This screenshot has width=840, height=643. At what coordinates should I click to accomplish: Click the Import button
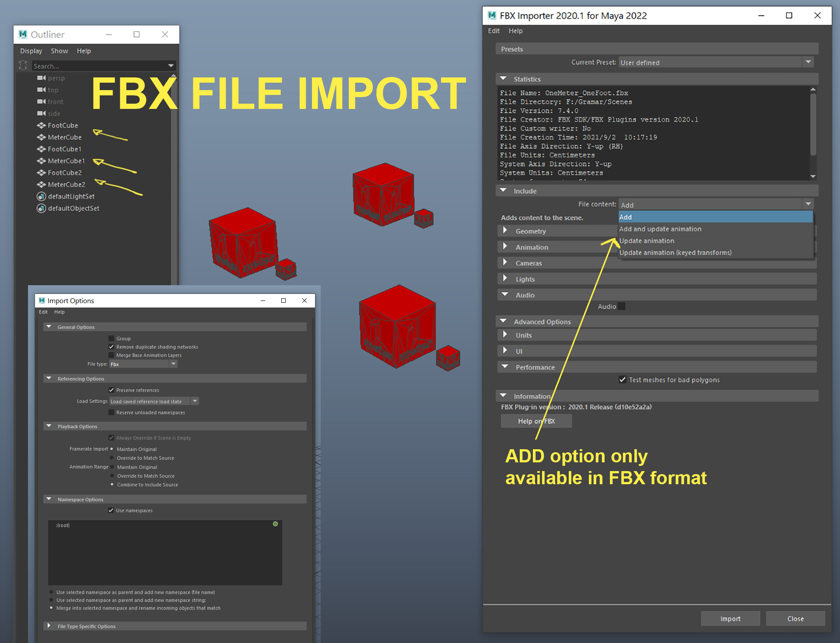pos(730,618)
